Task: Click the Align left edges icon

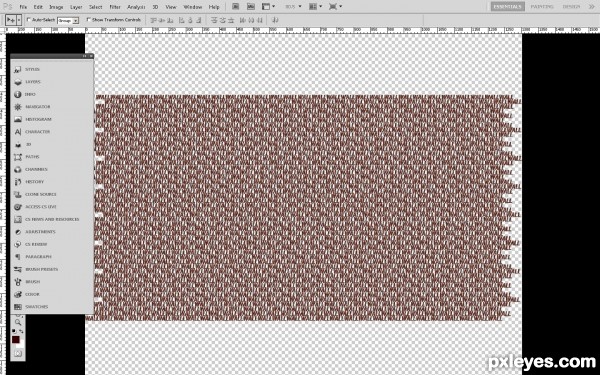Action: coord(181,20)
